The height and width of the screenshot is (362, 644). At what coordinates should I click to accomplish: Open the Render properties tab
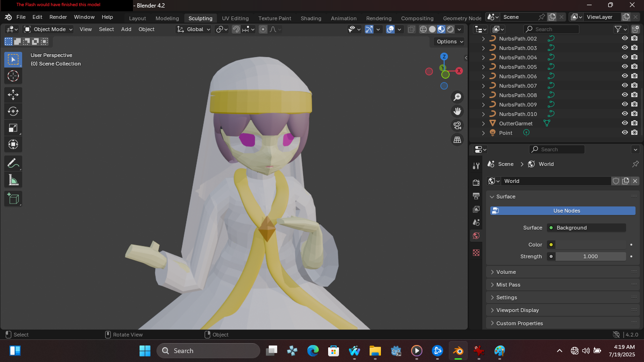tap(476, 182)
